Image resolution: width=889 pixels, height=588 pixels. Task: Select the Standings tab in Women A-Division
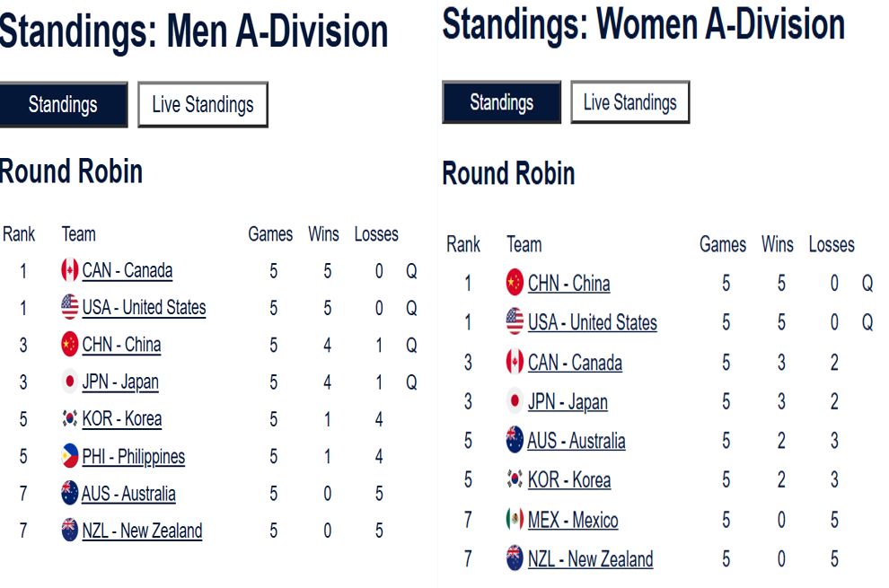(501, 101)
